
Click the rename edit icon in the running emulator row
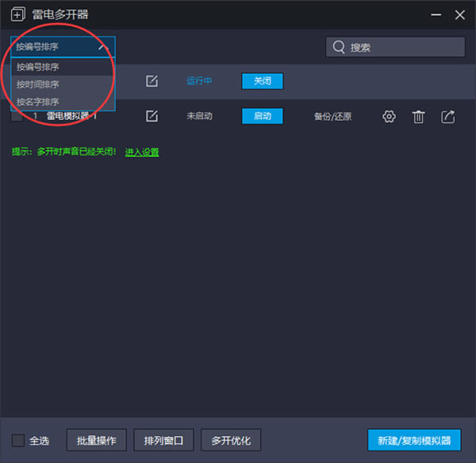[152, 81]
